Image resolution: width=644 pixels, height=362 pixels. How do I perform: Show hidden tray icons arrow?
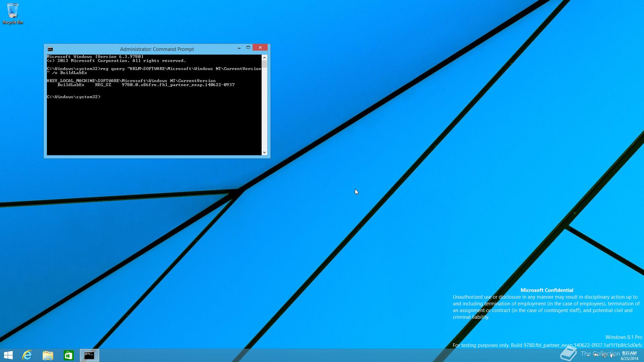tap(588, 356)
